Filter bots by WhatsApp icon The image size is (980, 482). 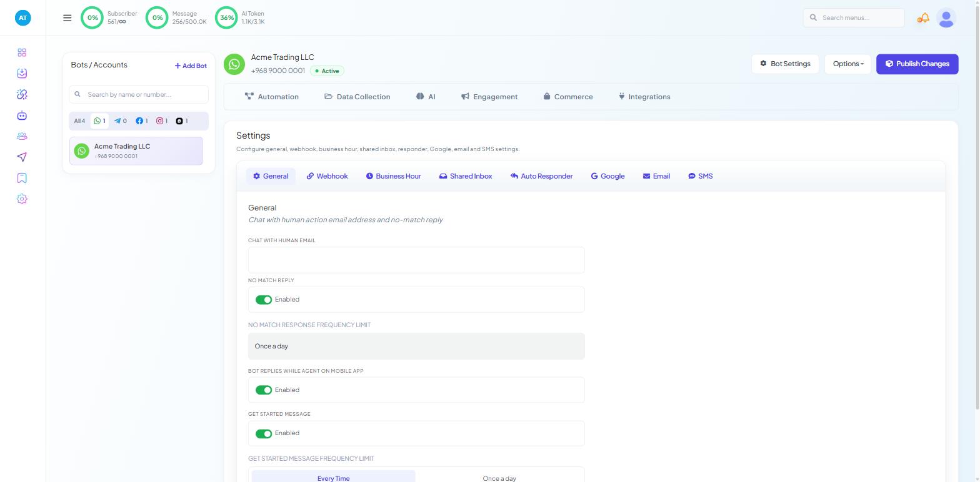(x=99, y=121)
